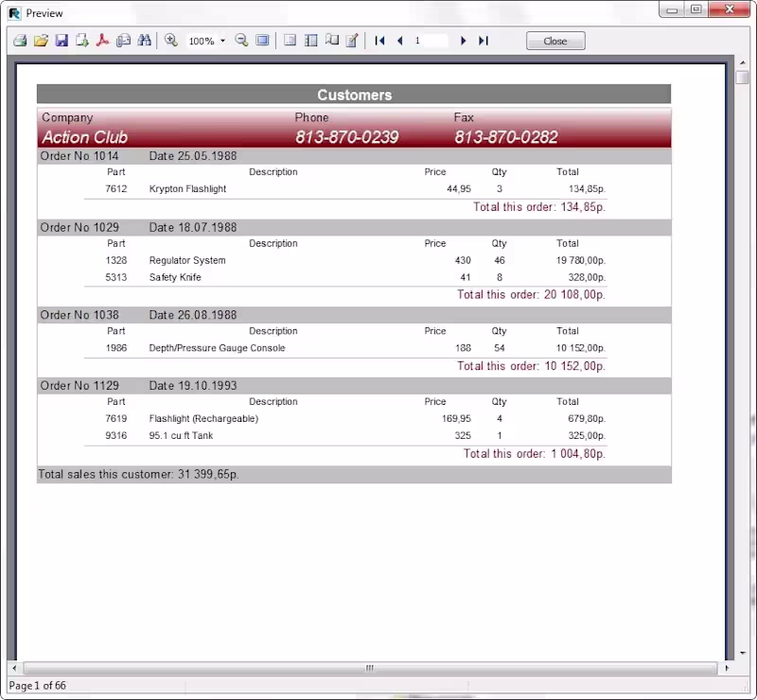Click the Preview window title bar icon
This screenshot has height=700, width=757.
click(14, 13)
